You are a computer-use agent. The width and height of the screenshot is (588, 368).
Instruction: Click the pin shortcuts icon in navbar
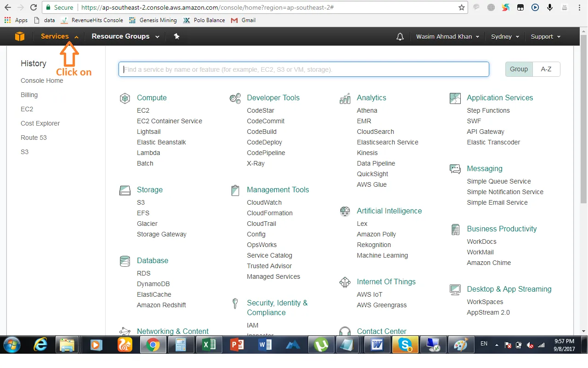tap(176, 36)
